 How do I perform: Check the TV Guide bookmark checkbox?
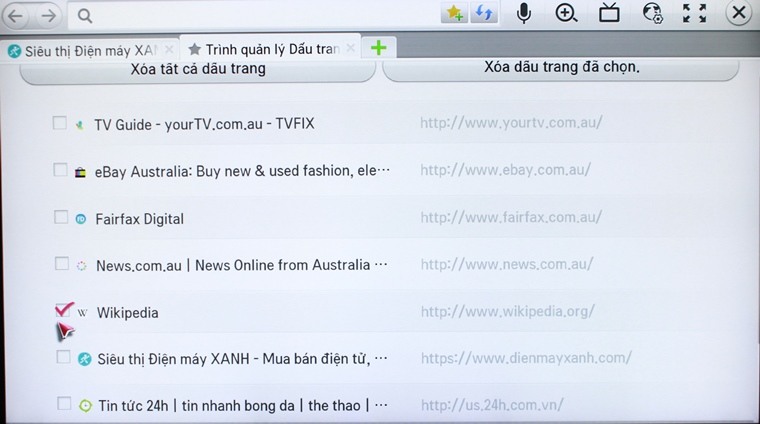[60, 123]
